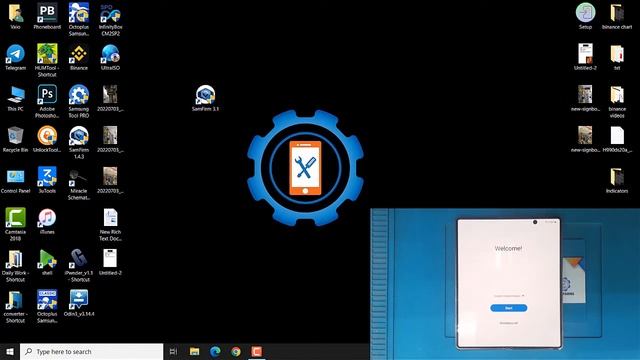Screen dimensions: 640x360
Task: Switch to Camtasia on the taskbar
Action: pos(257,351)
